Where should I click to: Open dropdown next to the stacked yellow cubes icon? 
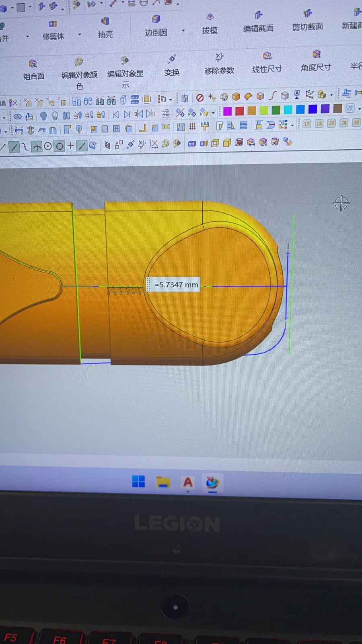pos(331,95)
